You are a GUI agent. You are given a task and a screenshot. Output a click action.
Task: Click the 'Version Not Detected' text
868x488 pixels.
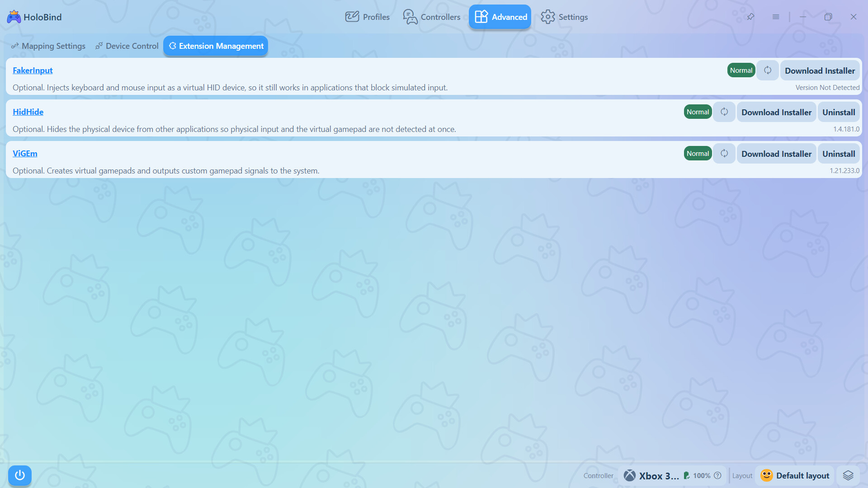point(827,88)
